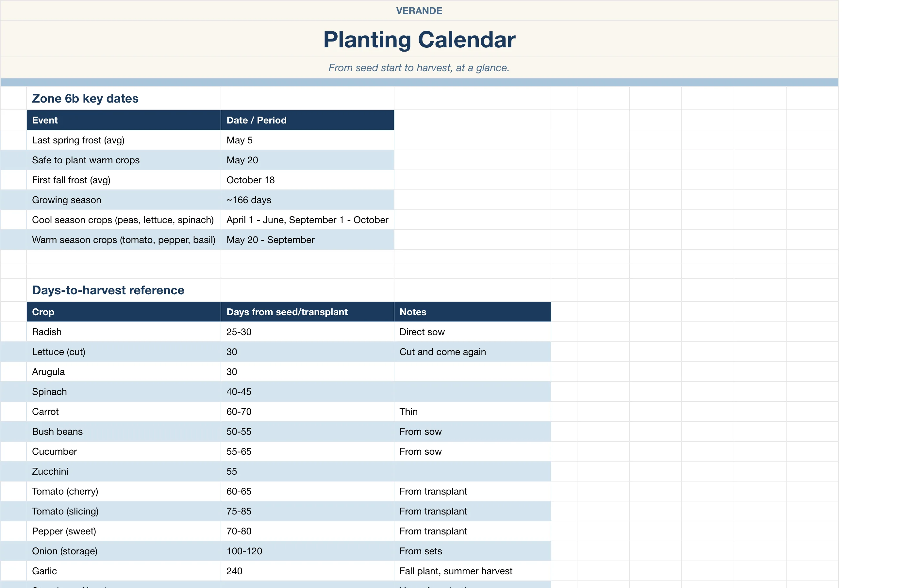
Task: Select 'Cool season crops (peas, lettuce, spinach)' cell
Action: pyautogui.click(x=123, y=220)
